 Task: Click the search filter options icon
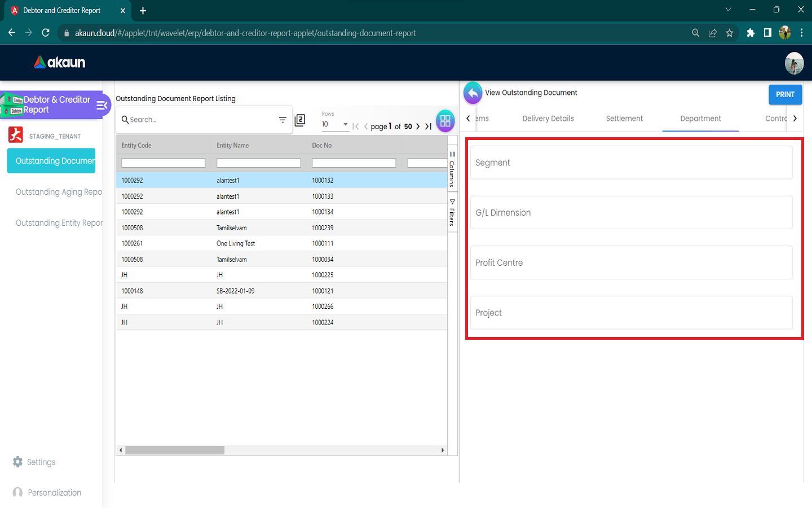click(283, 120)
